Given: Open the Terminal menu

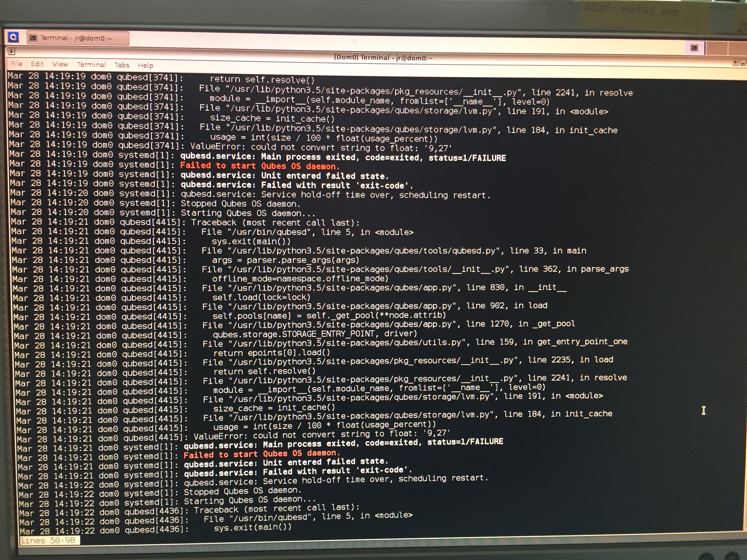Looking at the screenshot, I should pos(91,65).
